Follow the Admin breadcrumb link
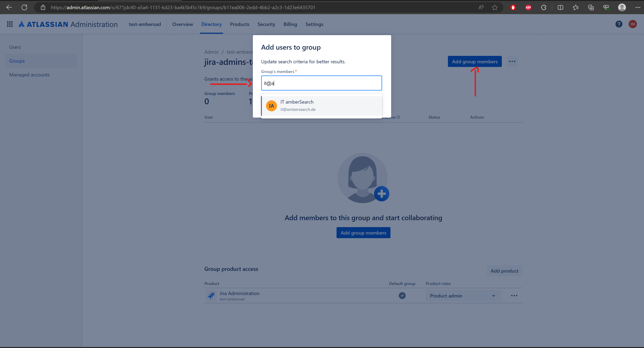 click(x=211, y=52)
